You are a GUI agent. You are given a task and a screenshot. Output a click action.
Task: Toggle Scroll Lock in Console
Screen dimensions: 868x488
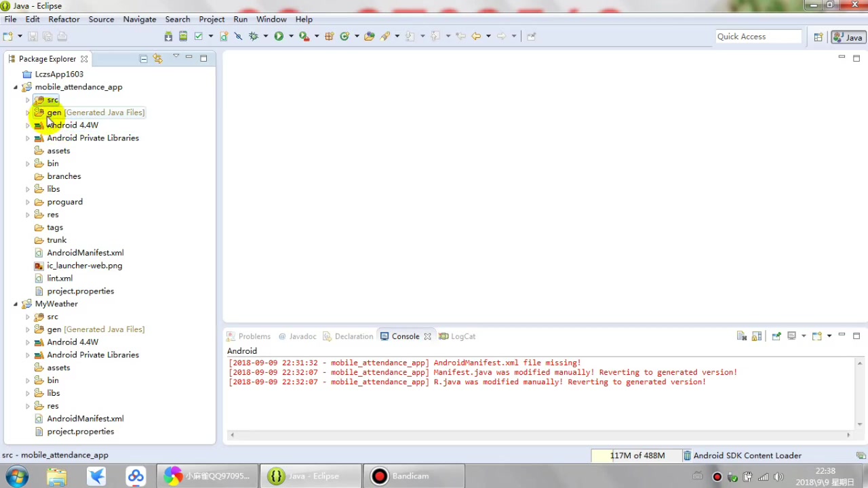tap(757, 336)
